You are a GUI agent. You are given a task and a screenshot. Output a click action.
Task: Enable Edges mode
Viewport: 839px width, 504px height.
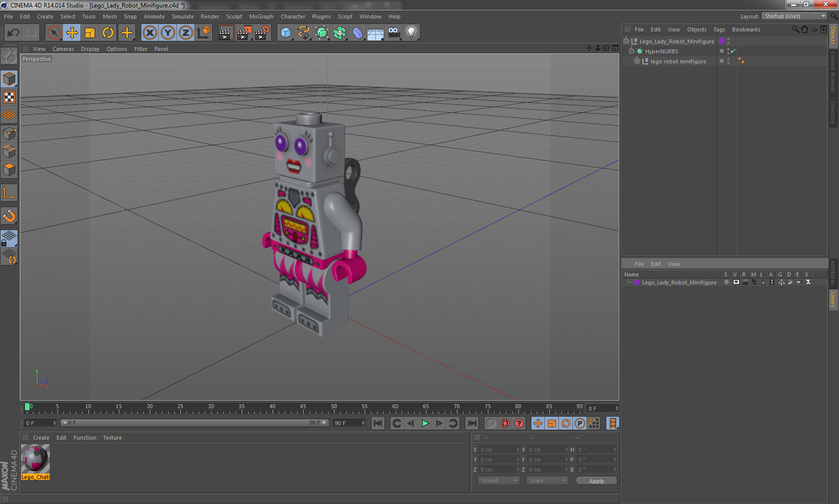point(9,152)
